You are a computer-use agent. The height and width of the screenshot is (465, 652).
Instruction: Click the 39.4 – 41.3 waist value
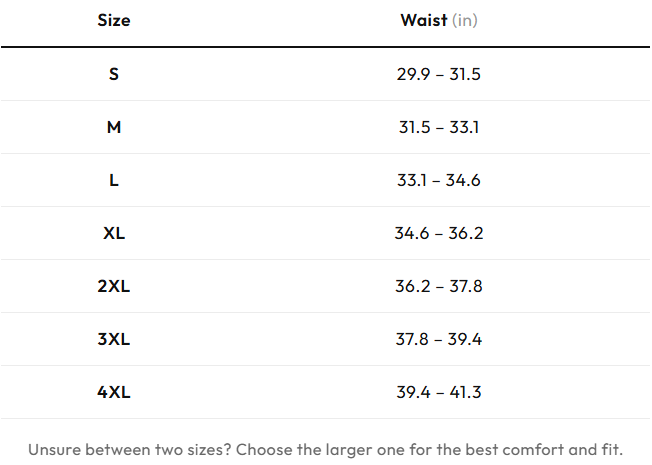pos(439,392)
